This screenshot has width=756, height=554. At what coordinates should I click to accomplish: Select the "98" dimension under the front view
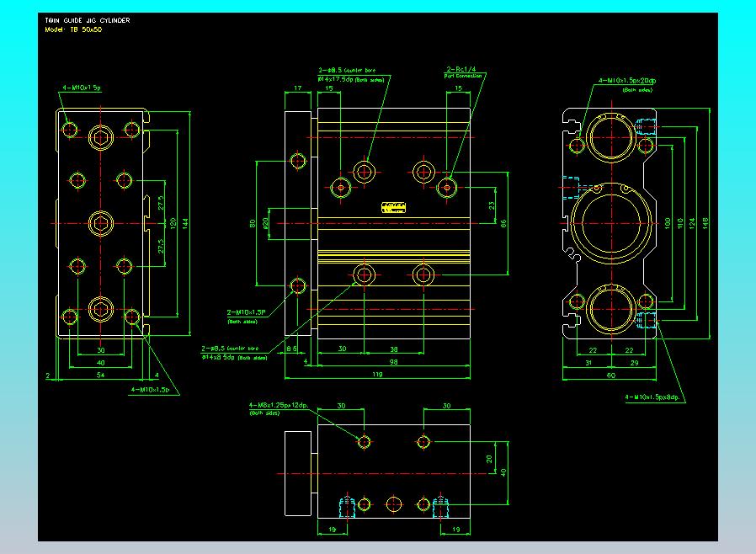[393, 361]
